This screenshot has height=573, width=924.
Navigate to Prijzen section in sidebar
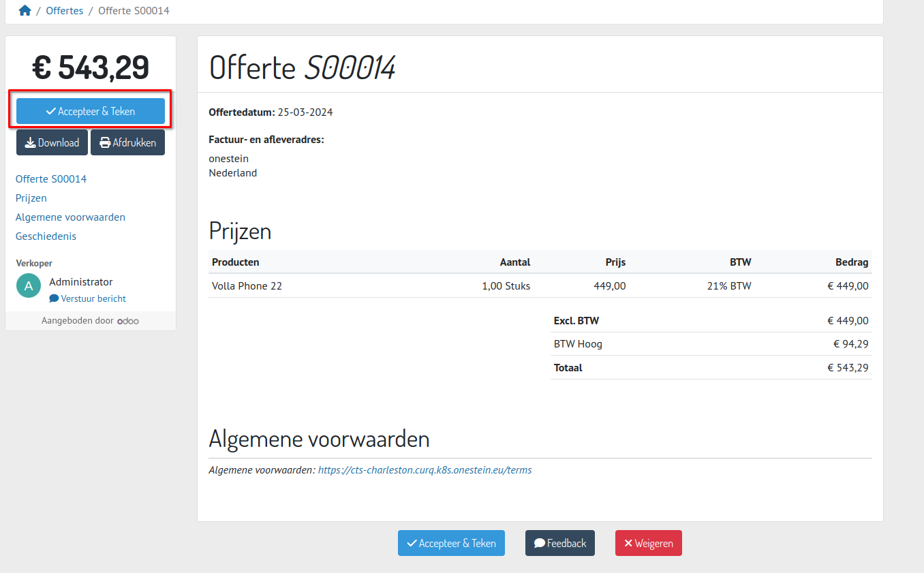(31, 198)
